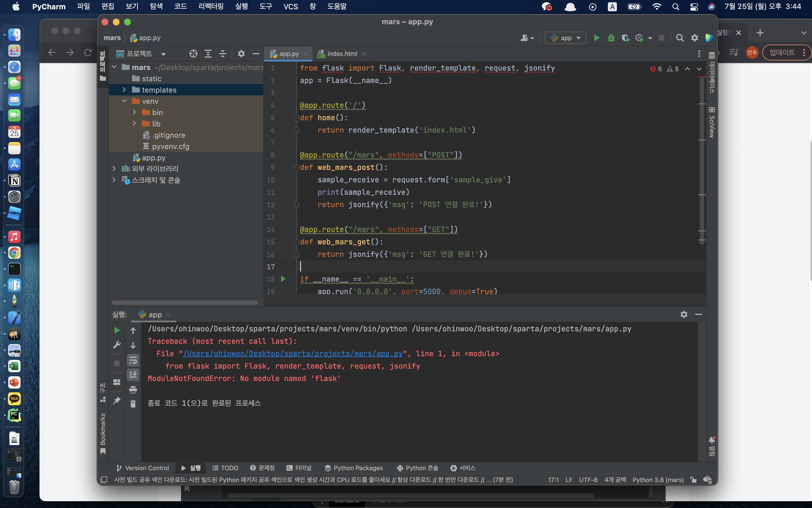Rerun app in the run panel
The width and height of the screenshot is (812, 508).
click(117, 330)
